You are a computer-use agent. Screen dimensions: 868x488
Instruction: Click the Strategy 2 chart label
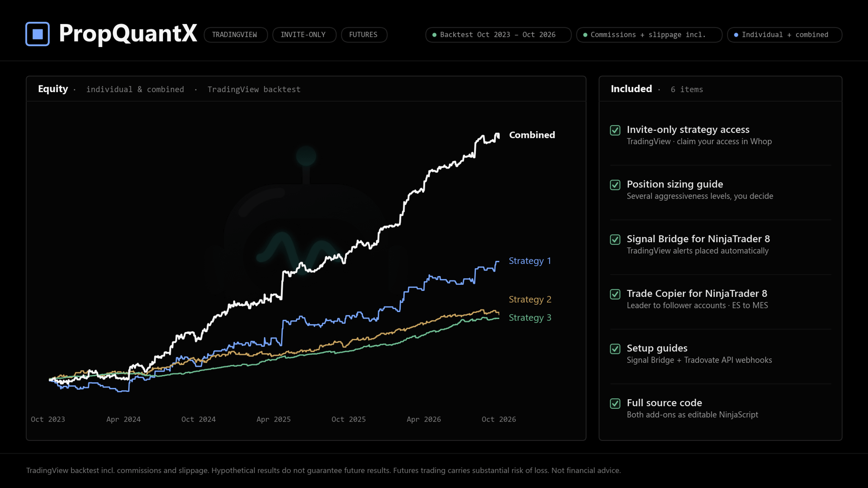coord(530,300)
